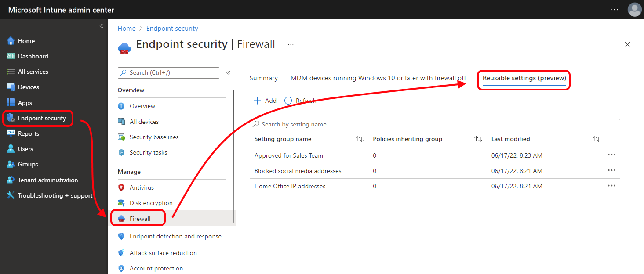Sort by Last modified column
Viewport: 644px width, 274px height.
pyautogui.click(x=597, y=139)
